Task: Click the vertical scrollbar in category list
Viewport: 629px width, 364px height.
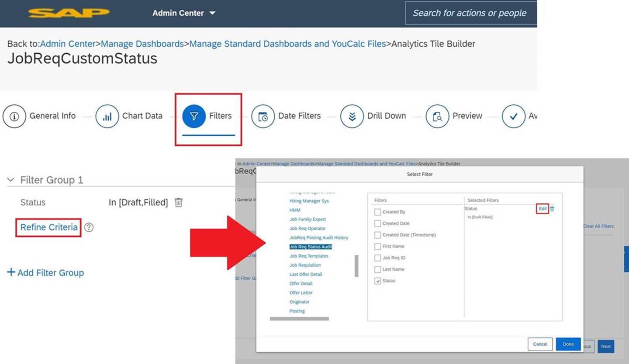Action: (356, 266)
